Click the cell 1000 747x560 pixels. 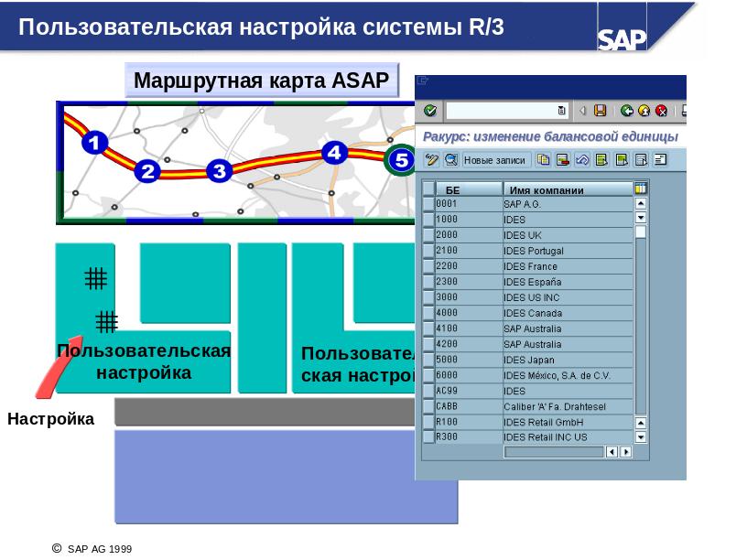point(469,220)
